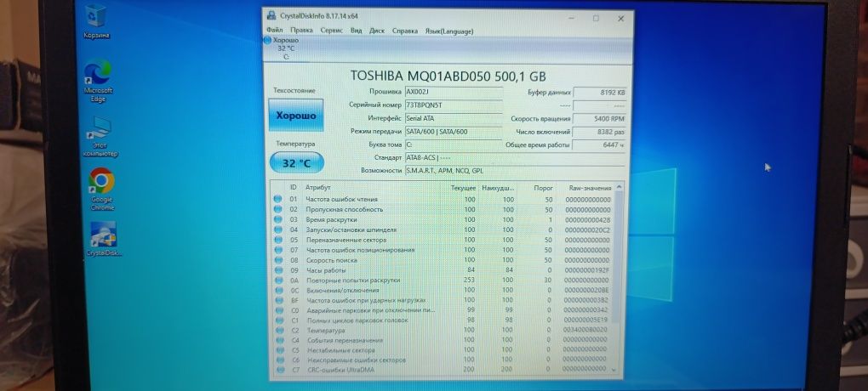Click the scroll up arrow of attribute list
This screenshot has width=868, height=391.
tap(619, 187)
